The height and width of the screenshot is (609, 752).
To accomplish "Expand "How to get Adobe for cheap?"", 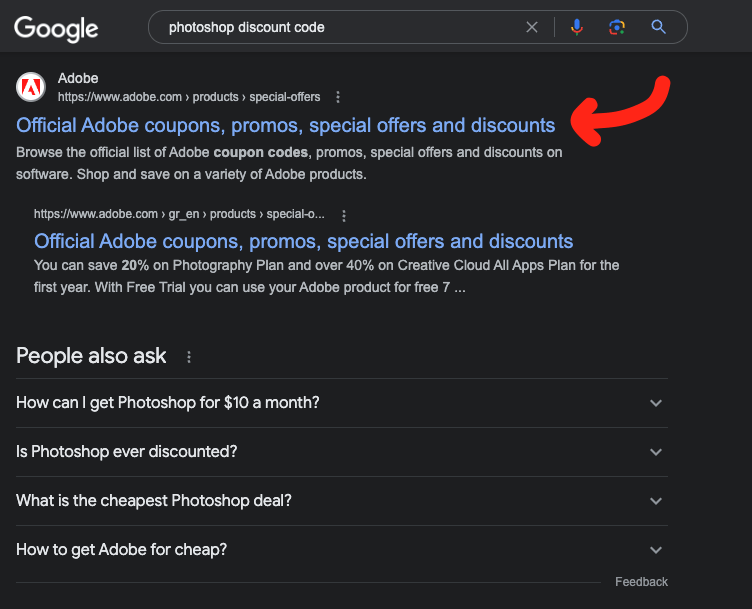I will (x=341, y=550).
